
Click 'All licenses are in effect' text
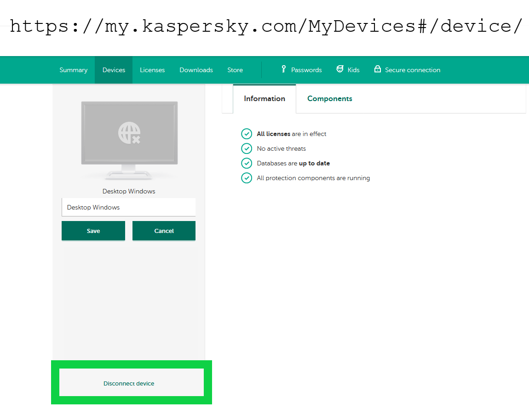[x=292, y=134]
